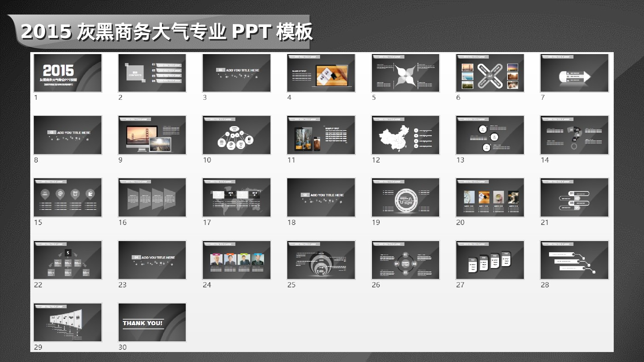Select the circular badge diagram slide 19

point(405,198)
